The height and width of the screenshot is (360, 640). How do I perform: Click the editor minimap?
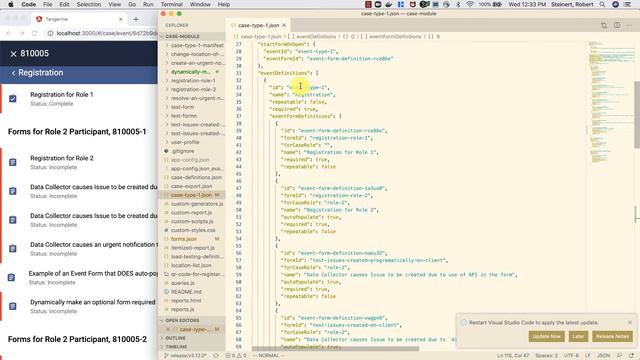coord(610,102)
